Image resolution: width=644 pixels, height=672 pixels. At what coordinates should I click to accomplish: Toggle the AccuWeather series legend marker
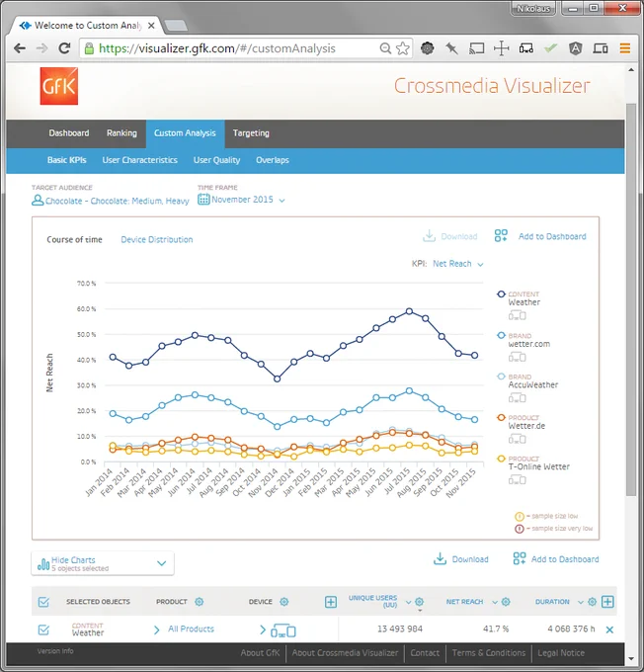(x=501, y=377)
